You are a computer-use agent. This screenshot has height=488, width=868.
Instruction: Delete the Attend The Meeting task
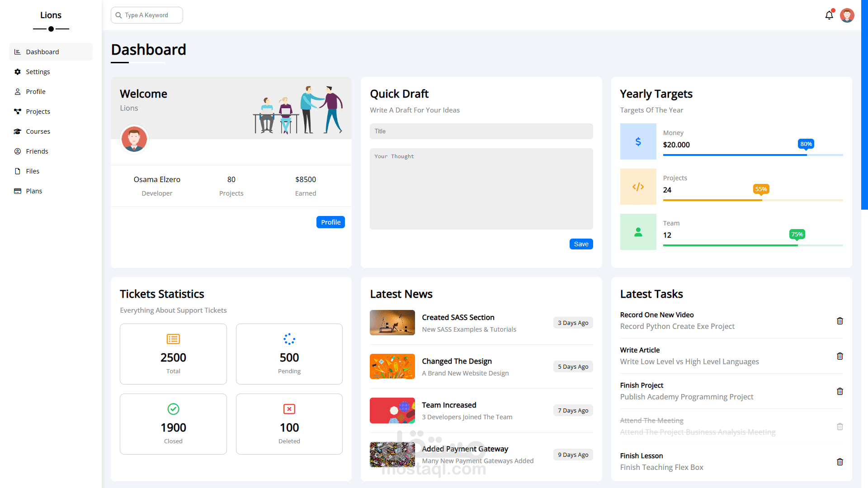[840, 427]
